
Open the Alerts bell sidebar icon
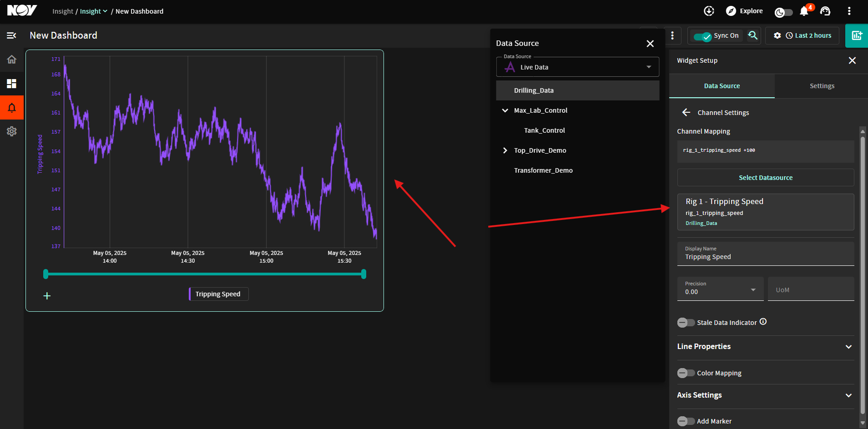12,108
